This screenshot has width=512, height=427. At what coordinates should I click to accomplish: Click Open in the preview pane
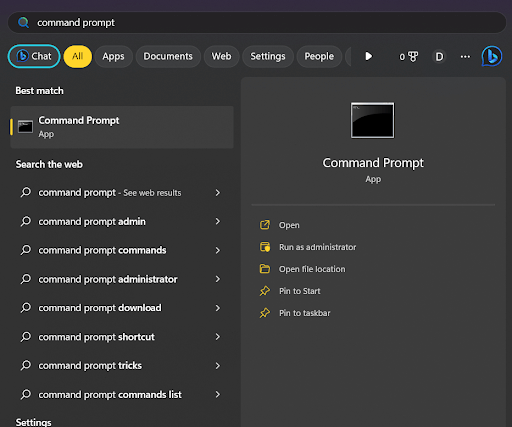pyautogui.click(x=289, y=225)
